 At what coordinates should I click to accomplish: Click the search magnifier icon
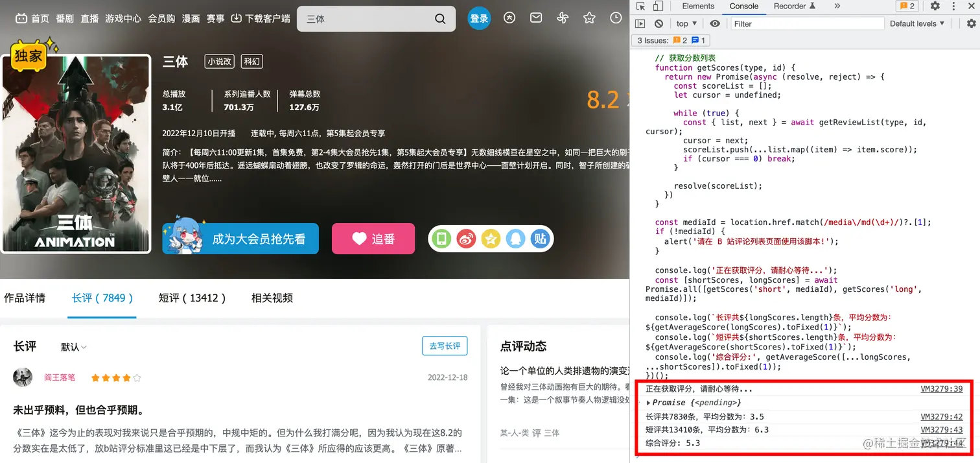tap(440, 19)
